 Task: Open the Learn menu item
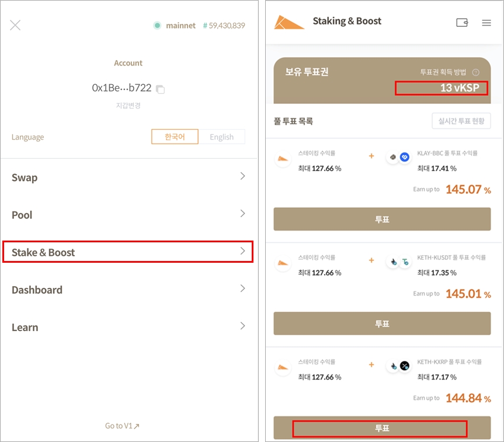click(x=128, y=327)
